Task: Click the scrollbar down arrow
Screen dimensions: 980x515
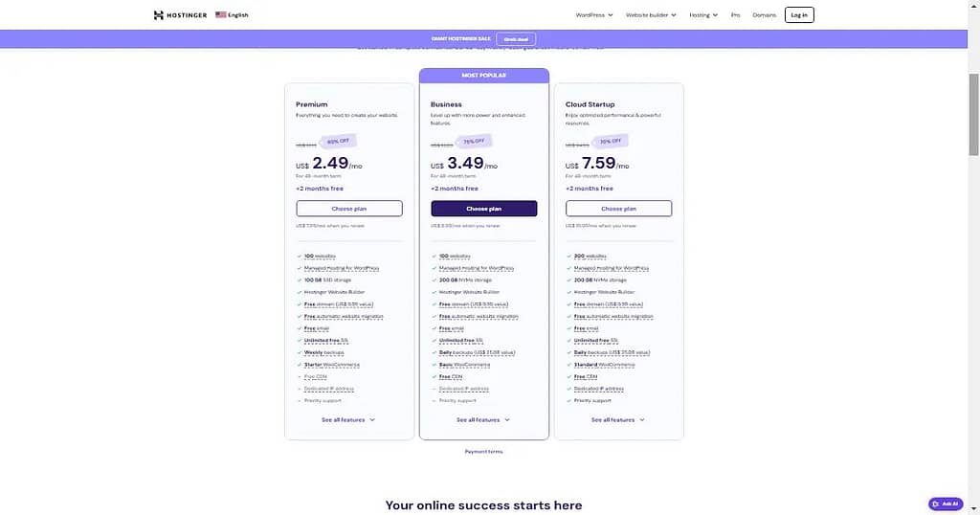Action: point(973,509)
